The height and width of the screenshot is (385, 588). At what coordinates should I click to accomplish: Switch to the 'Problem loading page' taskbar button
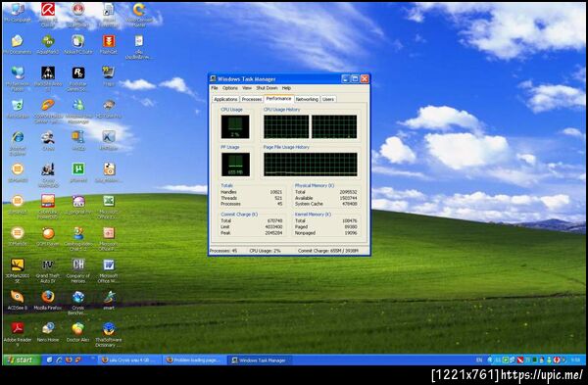coord(195,361)
